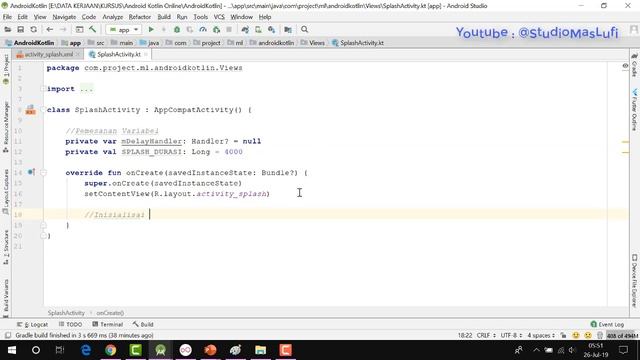Open the Layout Captures side panel

(6, 191)
